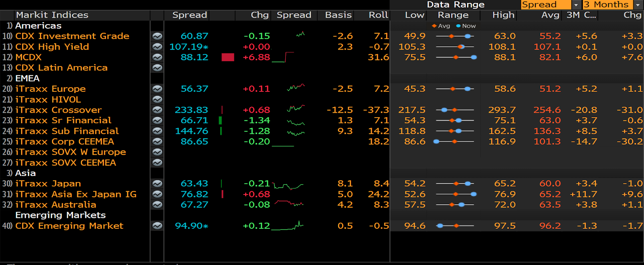
Task: Open iTraxx Japan index
Action: click(x=48, y=184)
